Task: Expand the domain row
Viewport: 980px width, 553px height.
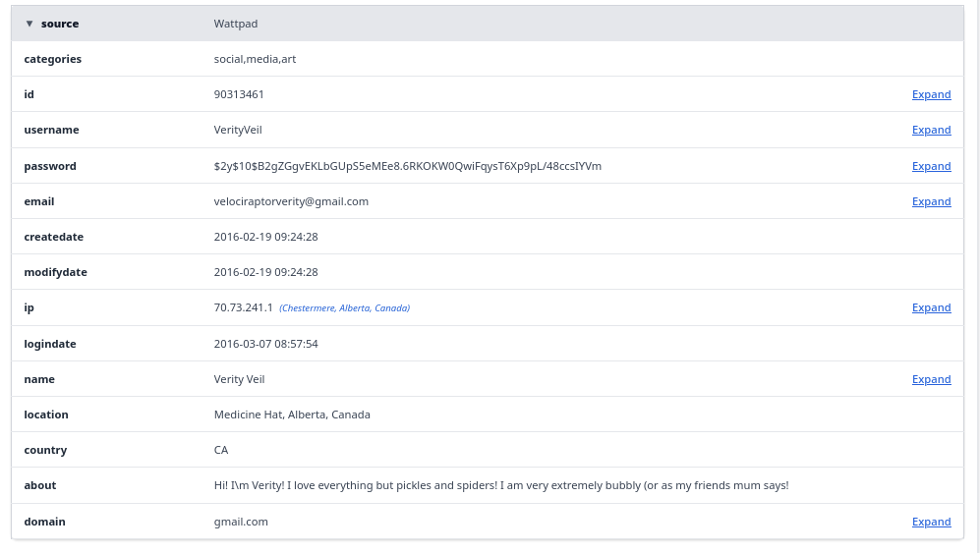Action: coord(931,523)
